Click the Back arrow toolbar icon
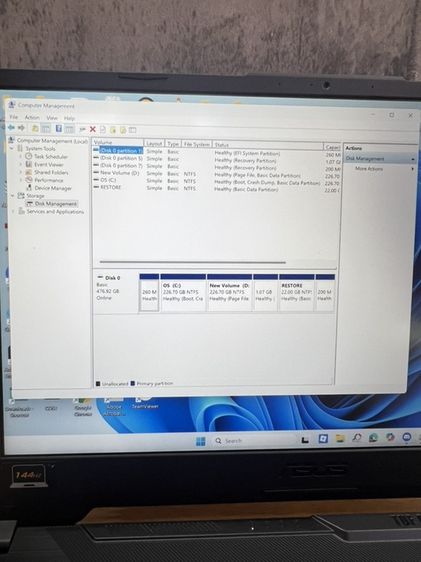The image size is (421, 562). click(x=11, y=128)
